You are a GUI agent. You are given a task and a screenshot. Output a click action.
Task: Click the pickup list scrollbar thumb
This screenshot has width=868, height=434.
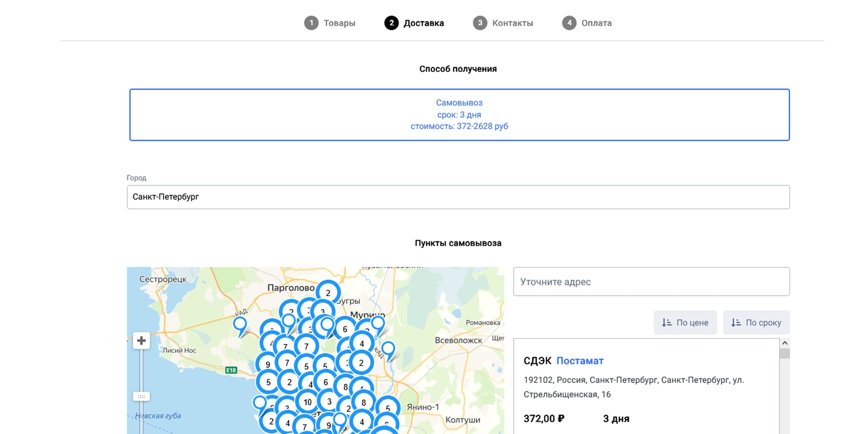[x=785, y=353]
